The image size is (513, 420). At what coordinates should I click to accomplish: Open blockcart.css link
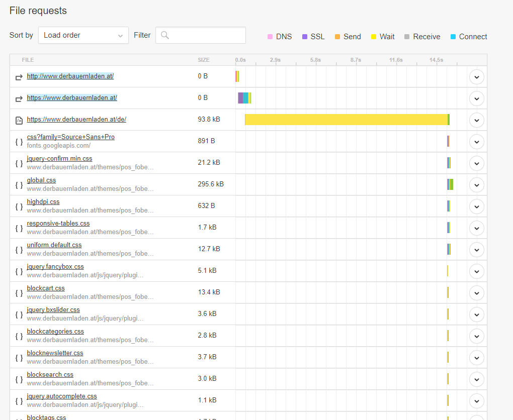tap(46, 288)
